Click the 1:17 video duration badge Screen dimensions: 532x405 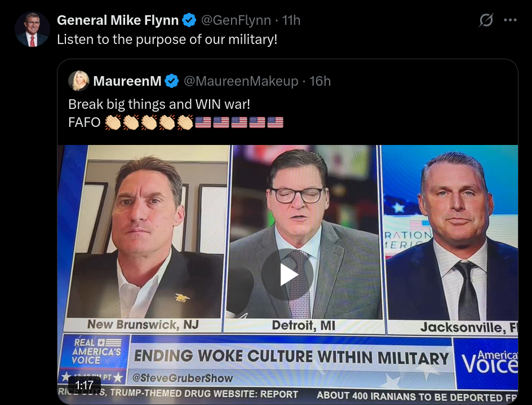[85, 385]
